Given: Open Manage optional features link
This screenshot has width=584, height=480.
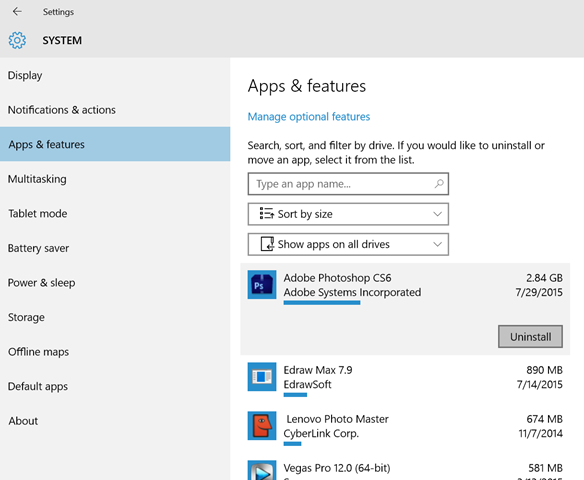Looking at the screenshot, I should 309,117.
